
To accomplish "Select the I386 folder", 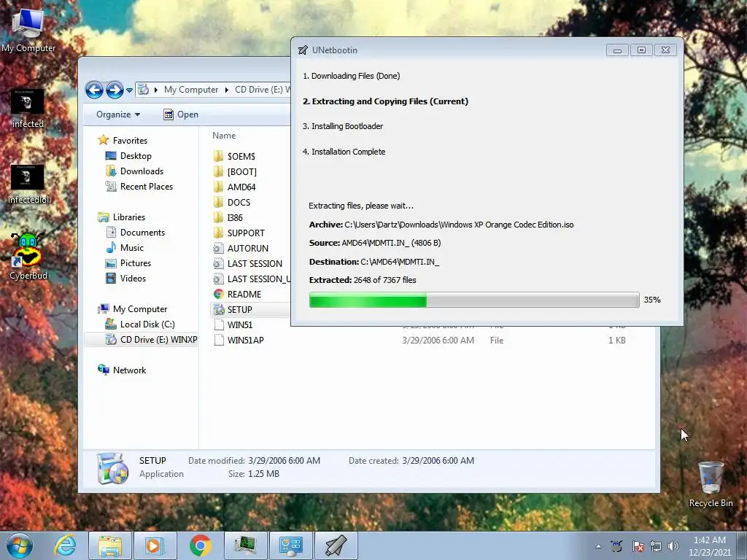I will (x=228, y=217).
